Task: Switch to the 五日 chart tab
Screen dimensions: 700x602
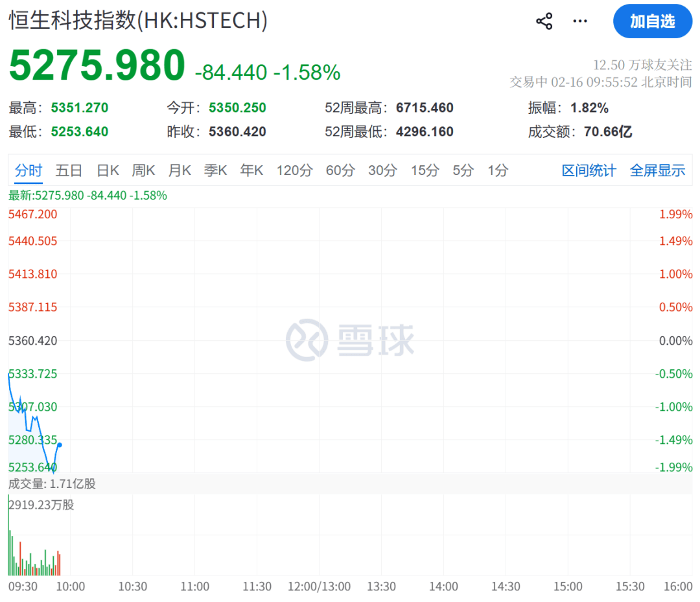Action: (69, 170)
